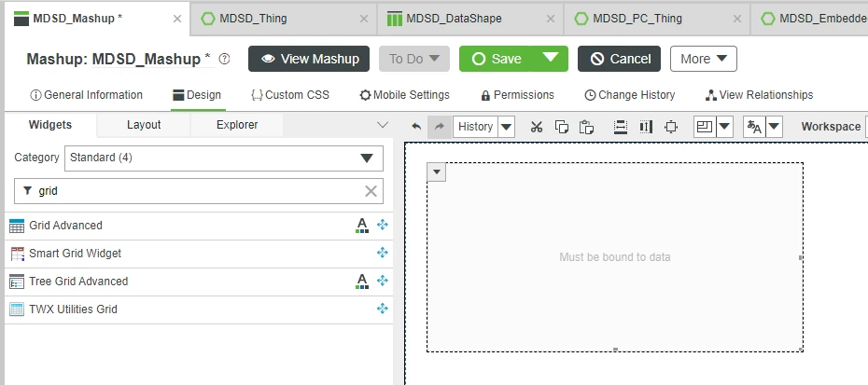The image size is (868, 385).
Task: Select the TWX Utilities Grid list row
Action: click(198, 309)
